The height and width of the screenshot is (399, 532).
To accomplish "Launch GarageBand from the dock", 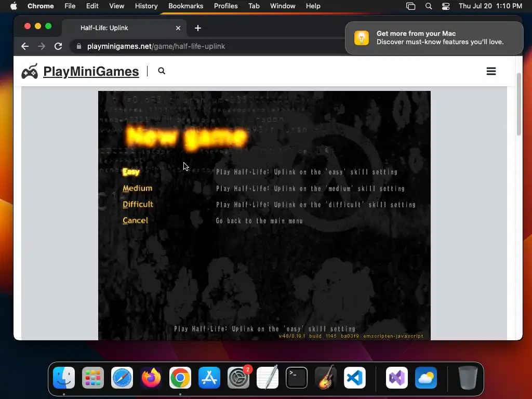I will tap(326, 378).
